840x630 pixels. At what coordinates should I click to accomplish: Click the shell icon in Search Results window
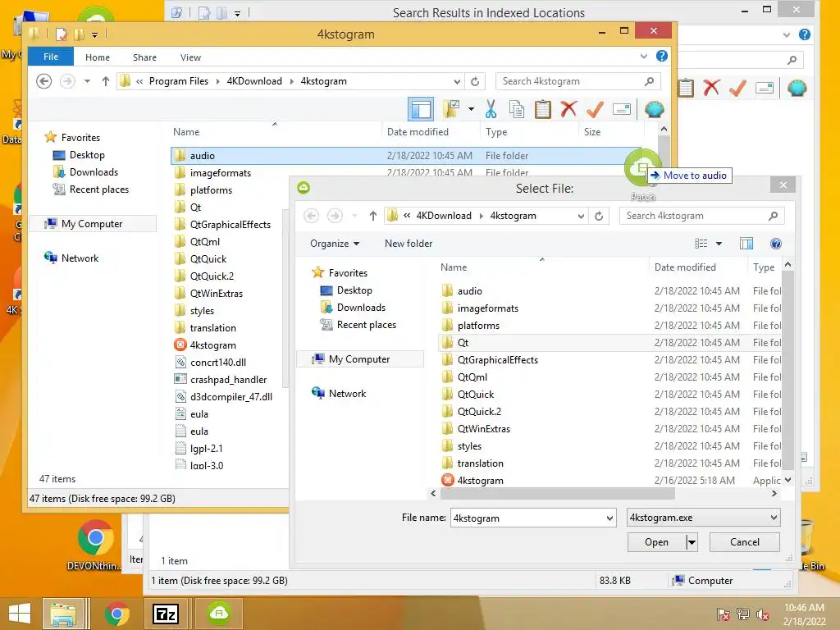click(797, 87)
